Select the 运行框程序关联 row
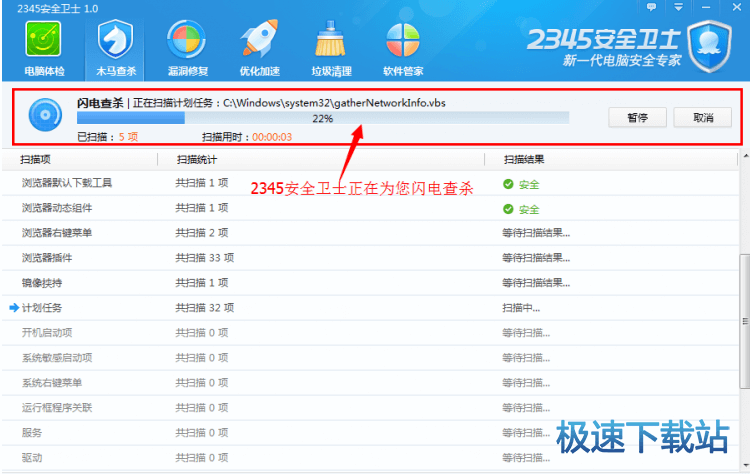The image size is (750, 474). tap(370, 408)
